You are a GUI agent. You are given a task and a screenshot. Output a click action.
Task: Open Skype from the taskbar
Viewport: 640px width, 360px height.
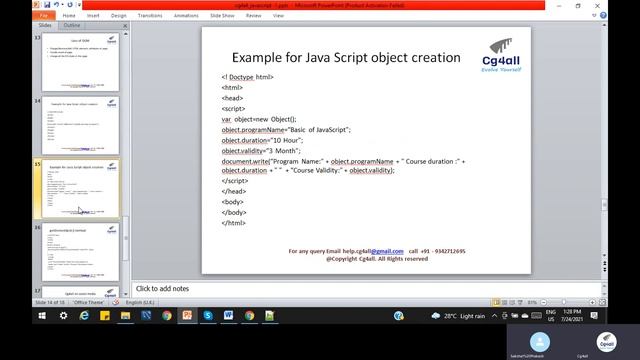click(x=208, y=316)
